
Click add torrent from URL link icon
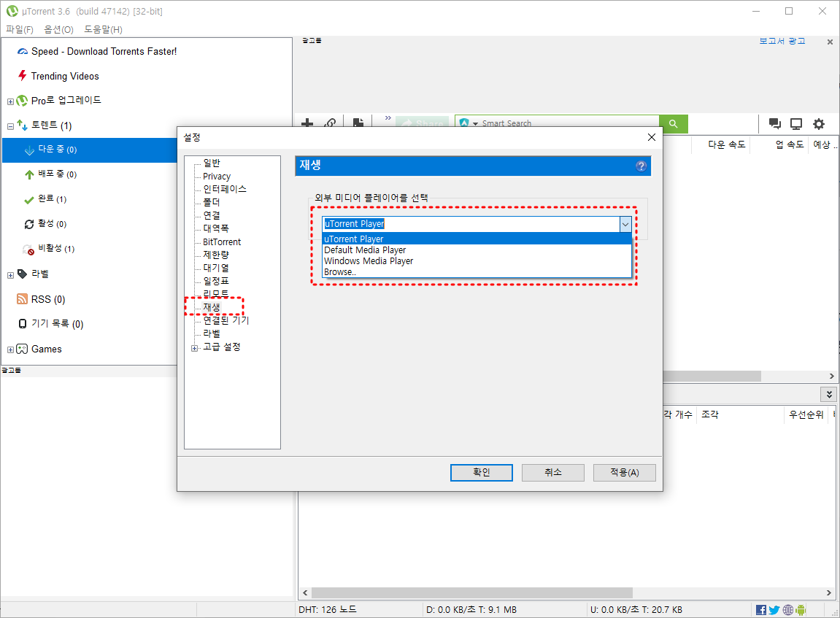click(330, 123)
